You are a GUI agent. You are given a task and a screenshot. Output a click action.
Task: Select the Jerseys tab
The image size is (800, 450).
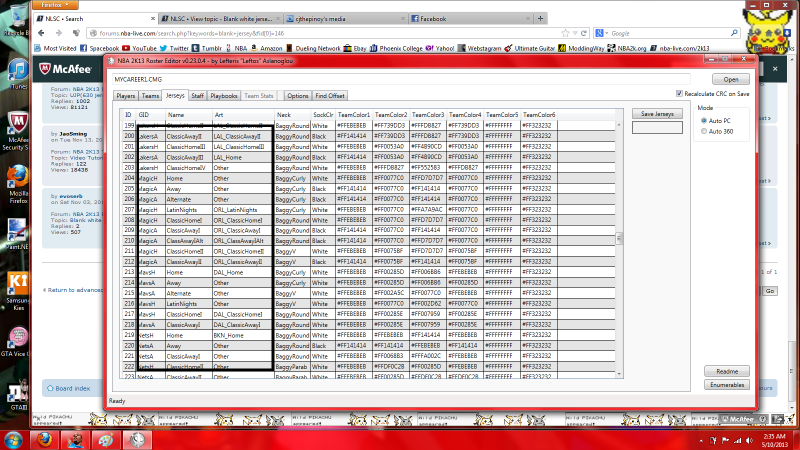coord(175,95)
